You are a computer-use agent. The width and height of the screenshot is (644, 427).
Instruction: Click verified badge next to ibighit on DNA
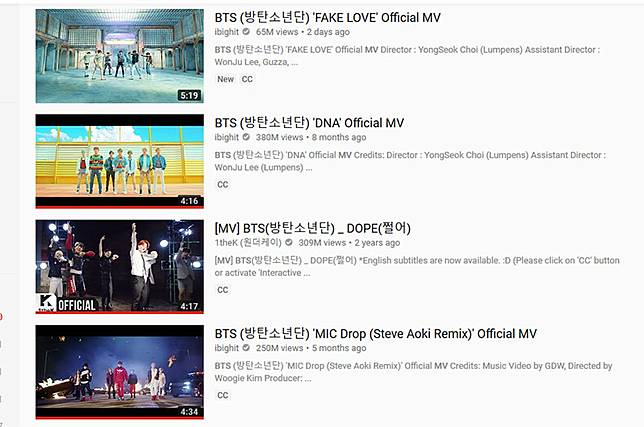pos(246,137)
